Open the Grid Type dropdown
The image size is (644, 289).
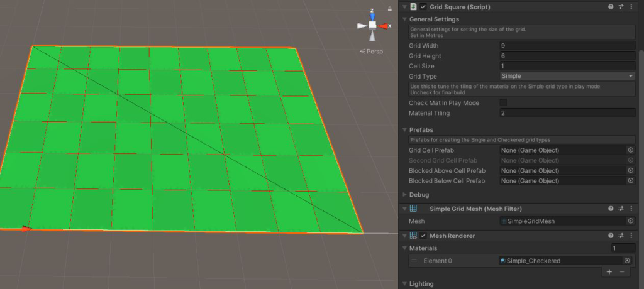click(568, 76)
